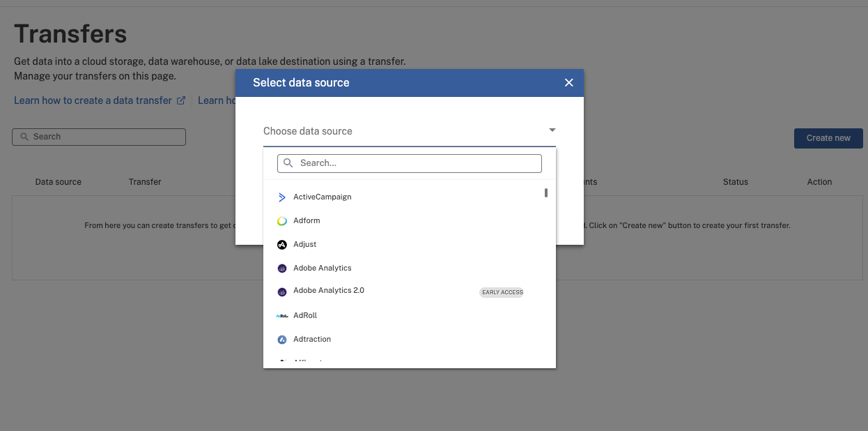
Task: Click the Adtraction logo icon
Action: click(x=282, y=340)
